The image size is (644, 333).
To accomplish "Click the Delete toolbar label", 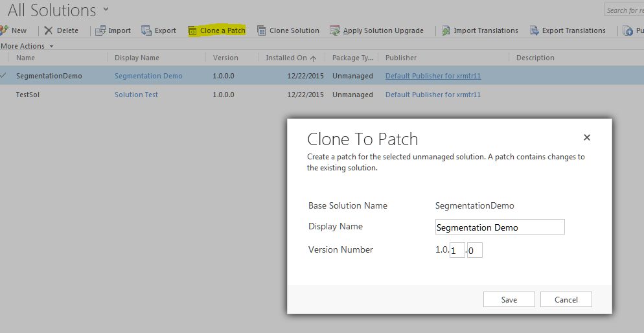I will 67,30.
